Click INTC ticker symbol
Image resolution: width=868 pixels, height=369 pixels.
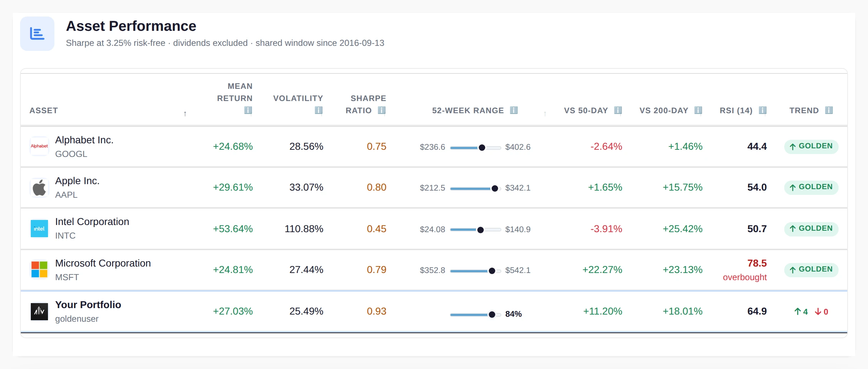point(65,236)
